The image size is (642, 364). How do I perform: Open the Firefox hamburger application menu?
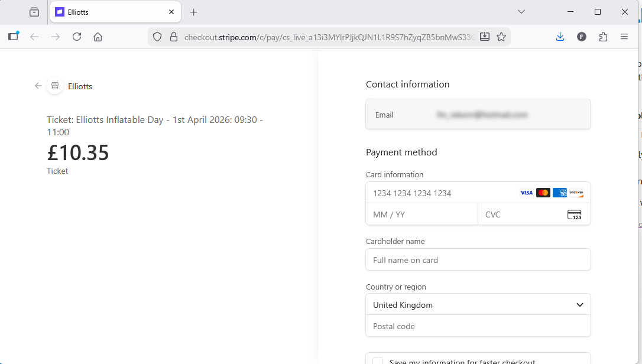(x=624, y=37)
